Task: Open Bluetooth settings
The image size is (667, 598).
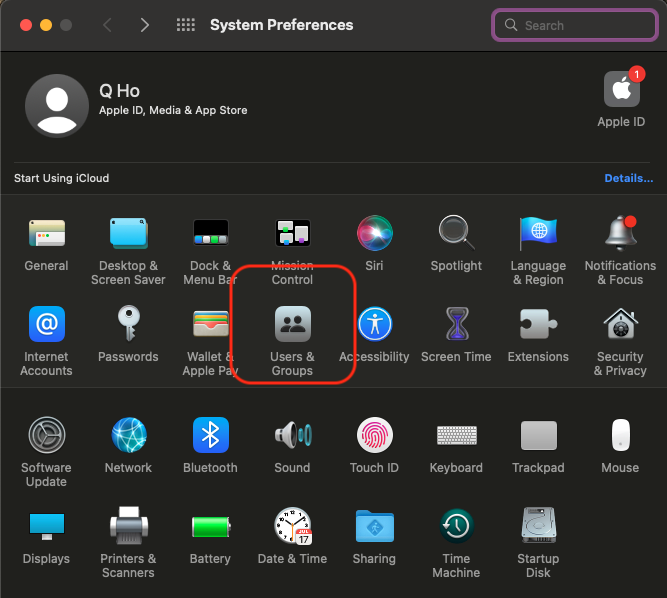Action: click(211, 435)
